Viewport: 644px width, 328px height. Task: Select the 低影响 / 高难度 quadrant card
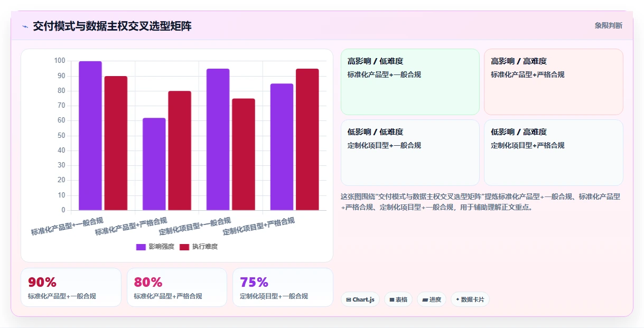[554, 153]
